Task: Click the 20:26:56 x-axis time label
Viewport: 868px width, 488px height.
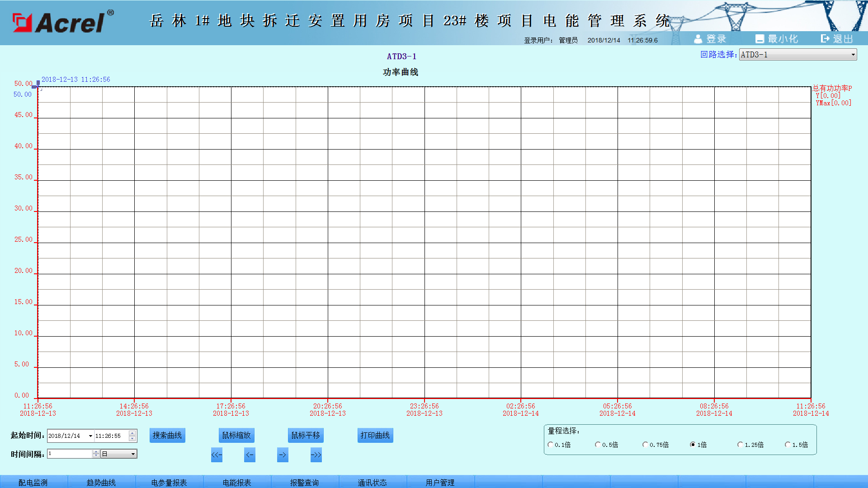Action: point(328,406)
